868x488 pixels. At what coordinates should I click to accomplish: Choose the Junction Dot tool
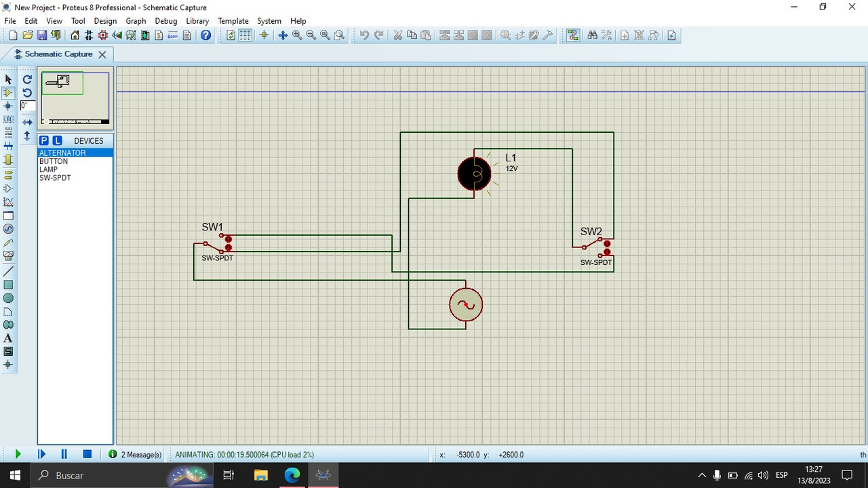click(x=8, y=106)
